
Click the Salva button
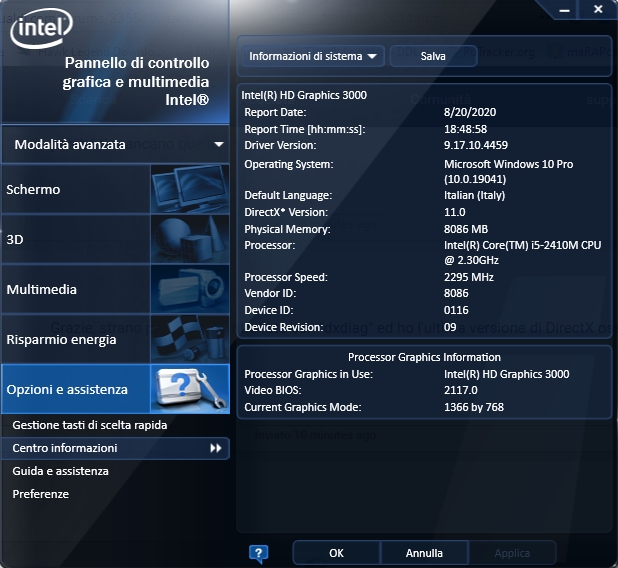(433, 56)
